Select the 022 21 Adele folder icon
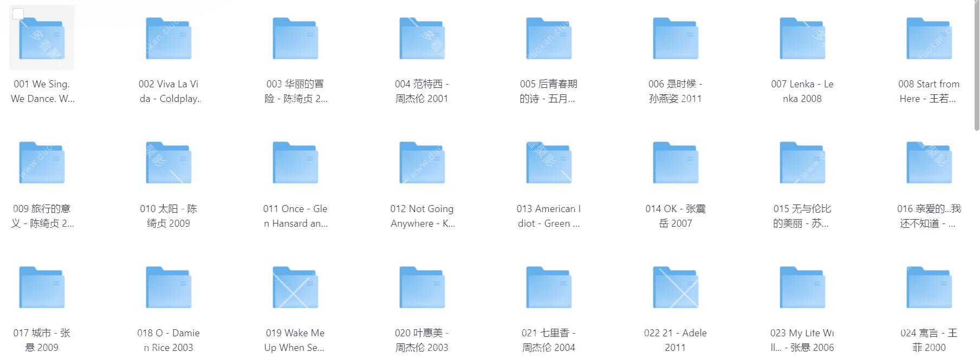This screenshot has height=358, width=980. (676, 287)
